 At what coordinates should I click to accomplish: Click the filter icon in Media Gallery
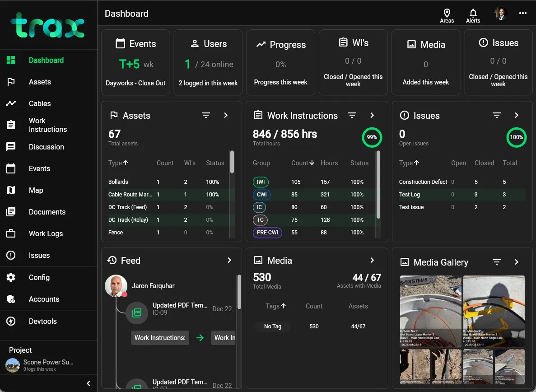pos(497,262)
